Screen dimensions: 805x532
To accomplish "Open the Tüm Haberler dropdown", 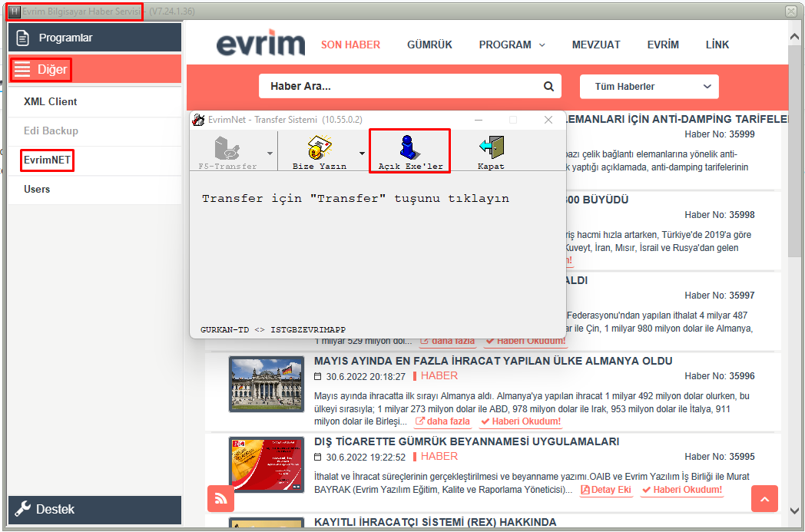I will point(649,87).
